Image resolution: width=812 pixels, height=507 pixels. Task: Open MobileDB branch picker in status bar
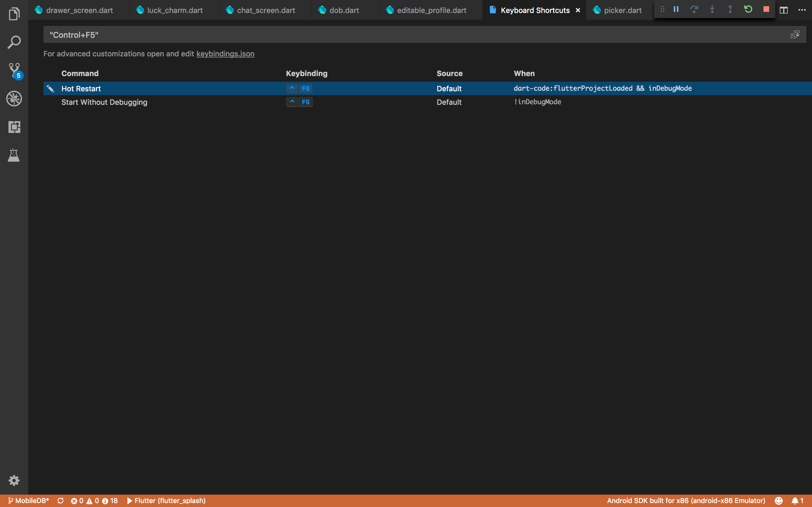[x=29, y=501]
